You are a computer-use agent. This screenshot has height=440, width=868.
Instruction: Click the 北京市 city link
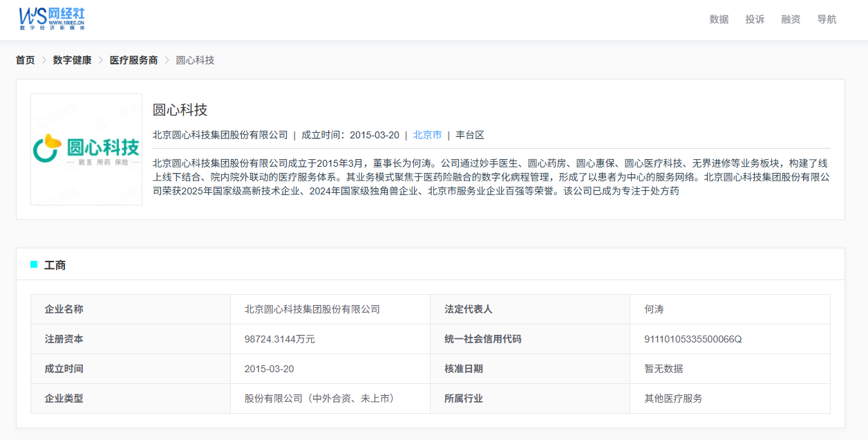click(427, 135)
